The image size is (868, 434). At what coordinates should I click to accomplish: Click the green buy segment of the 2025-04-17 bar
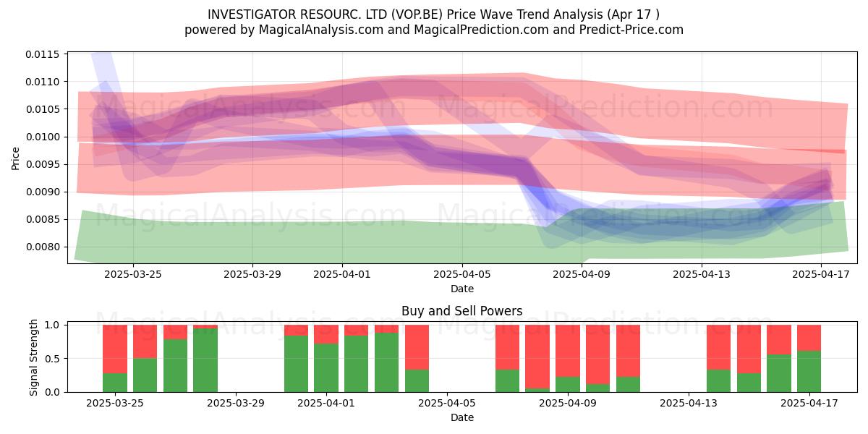(809, 371)
